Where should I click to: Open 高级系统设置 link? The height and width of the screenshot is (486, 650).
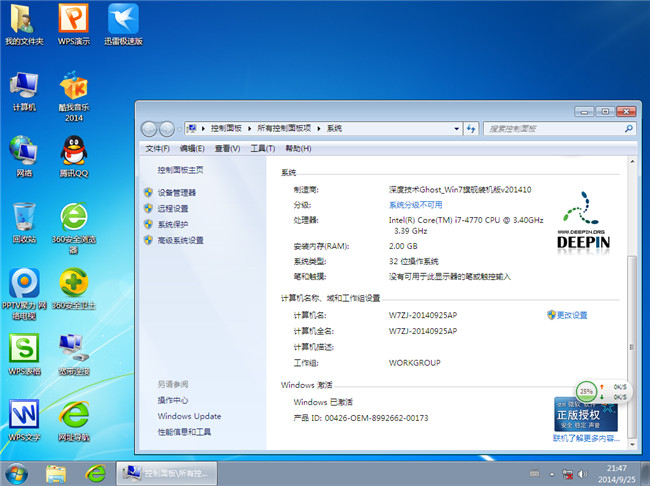[x=180, y=240]
